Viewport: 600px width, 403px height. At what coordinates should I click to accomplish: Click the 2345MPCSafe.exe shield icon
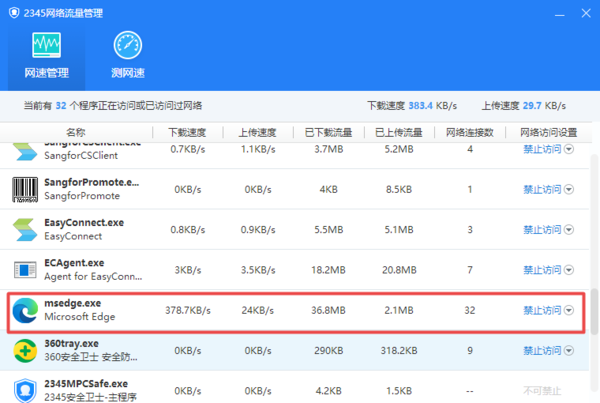point(25,389)
